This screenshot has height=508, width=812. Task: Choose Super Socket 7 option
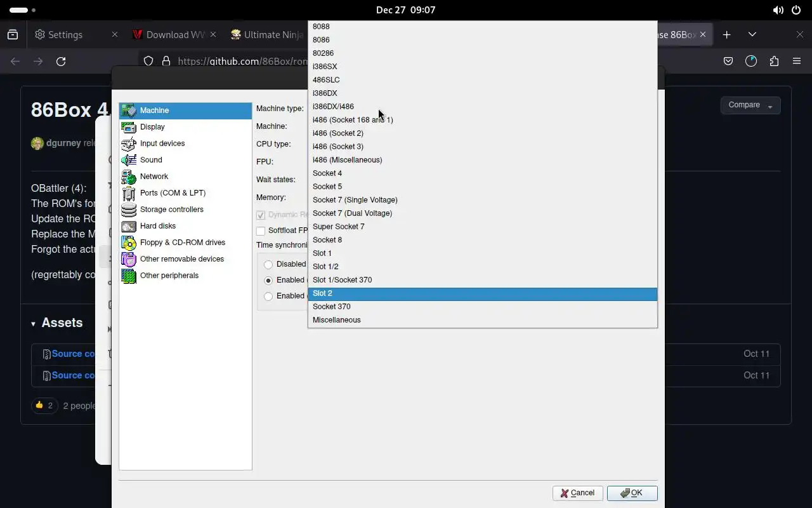(x=482, y=227)
